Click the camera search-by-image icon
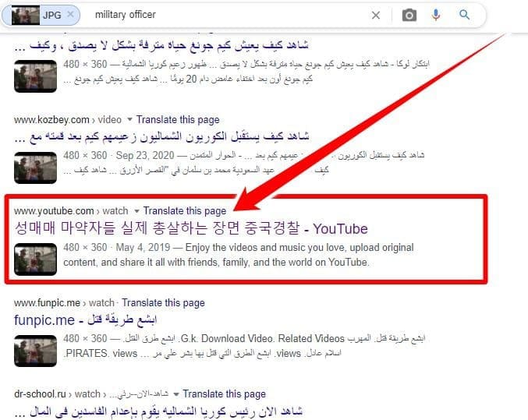Screen dimensions: 528x420 [409, 15]
